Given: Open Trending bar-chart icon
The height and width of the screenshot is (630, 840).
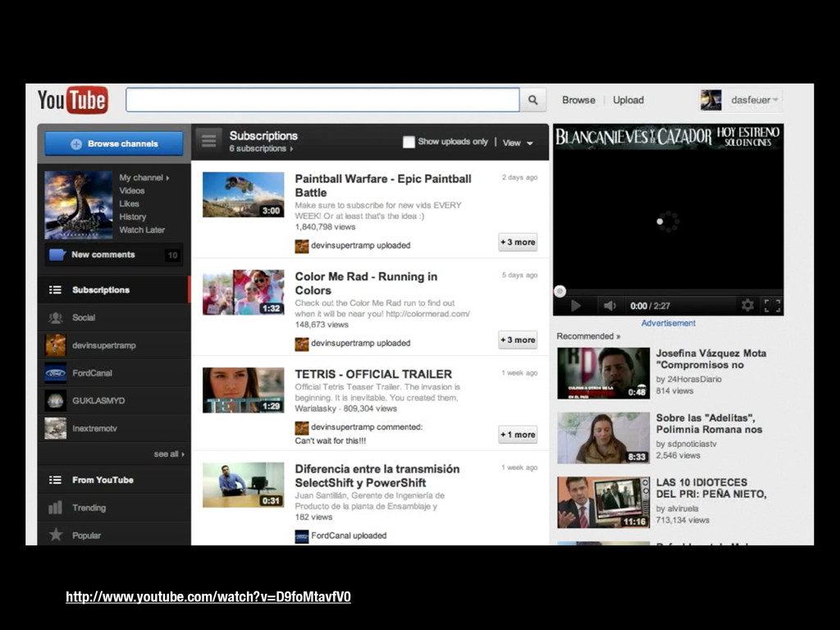Looking at the screenshot, I should tap(55, 507).
